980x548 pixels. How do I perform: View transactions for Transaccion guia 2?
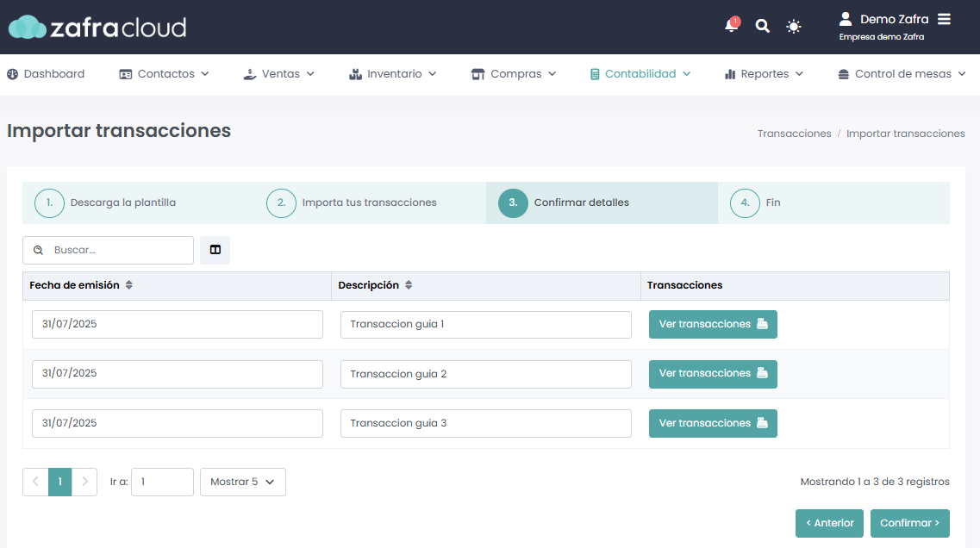[x=713, y=374]
